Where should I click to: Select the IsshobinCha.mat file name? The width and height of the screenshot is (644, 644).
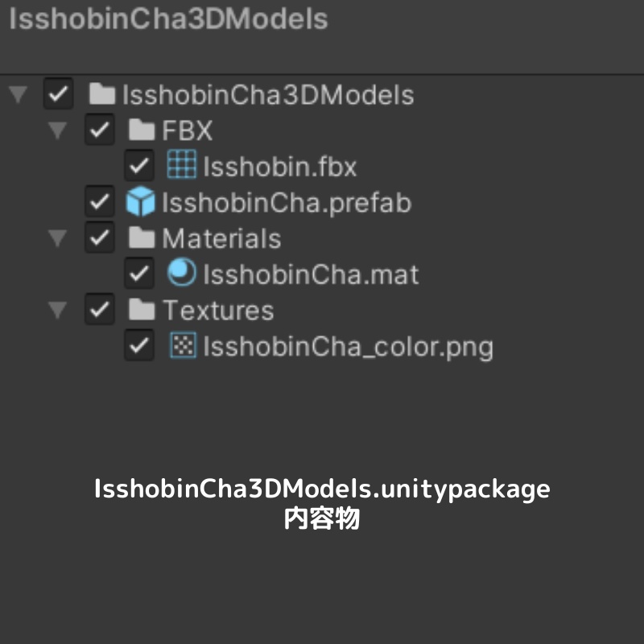pos(311,275)
